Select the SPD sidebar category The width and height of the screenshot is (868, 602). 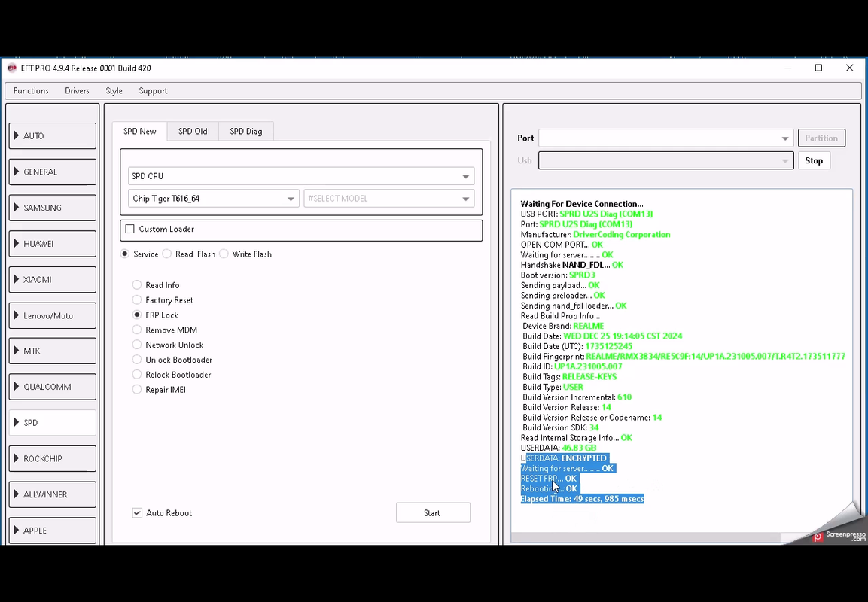tap(53, 423)
